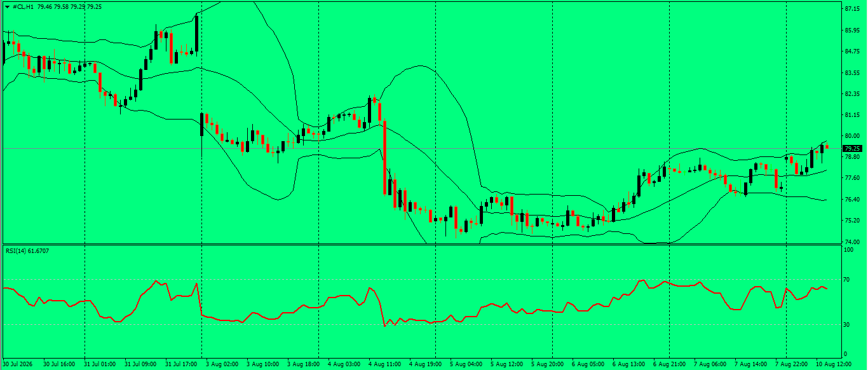This screenshot has width=868, height=370.
Task: Click the 30 Jul 2026 date label
Action: 18,364
